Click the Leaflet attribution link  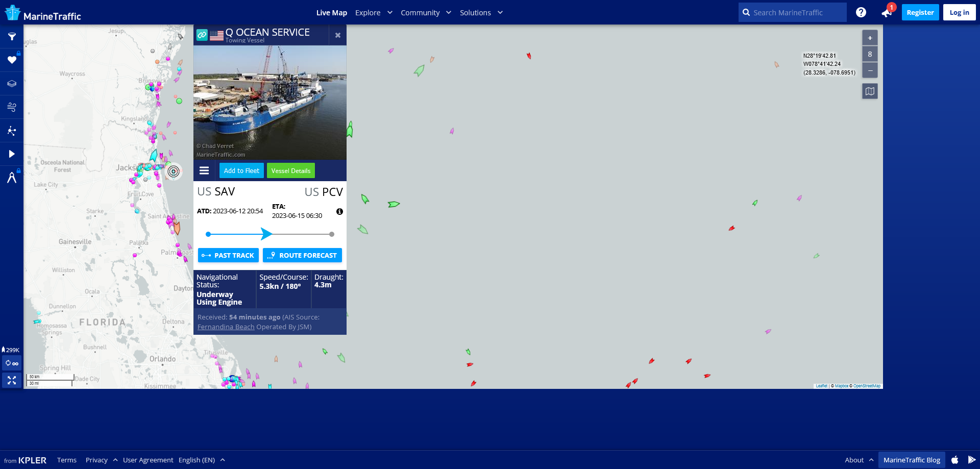tap(821, 386)
